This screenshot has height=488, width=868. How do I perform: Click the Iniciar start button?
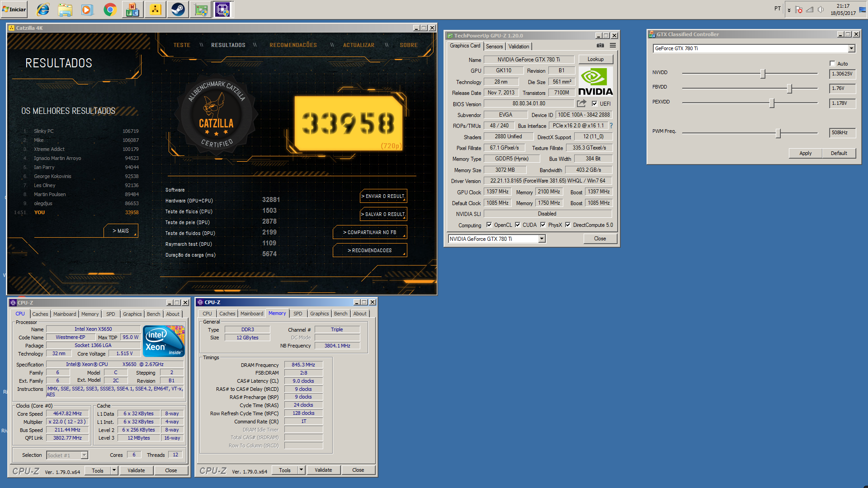[14, 9]
